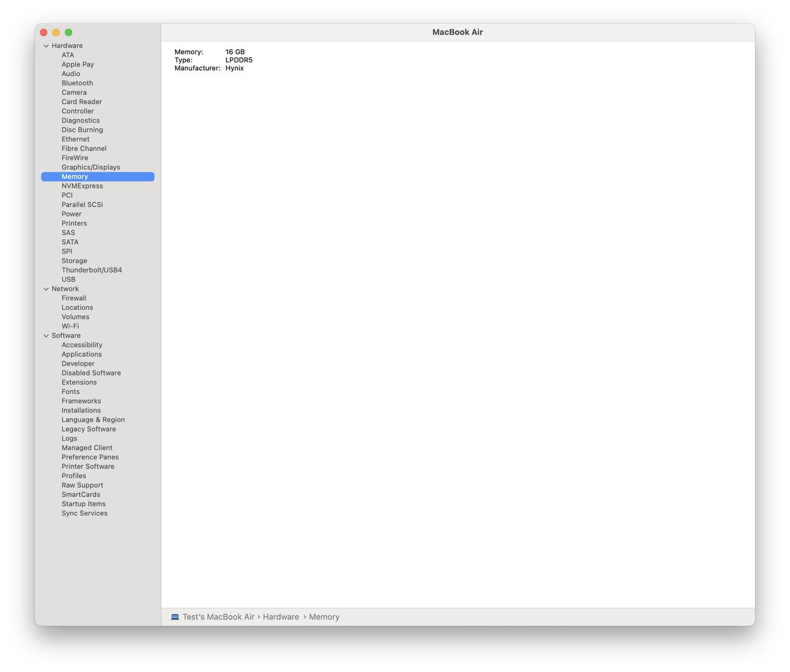View Storage information
Viewport: 790px width, 672px height.
pyautogui.click(x=74, y=261)
